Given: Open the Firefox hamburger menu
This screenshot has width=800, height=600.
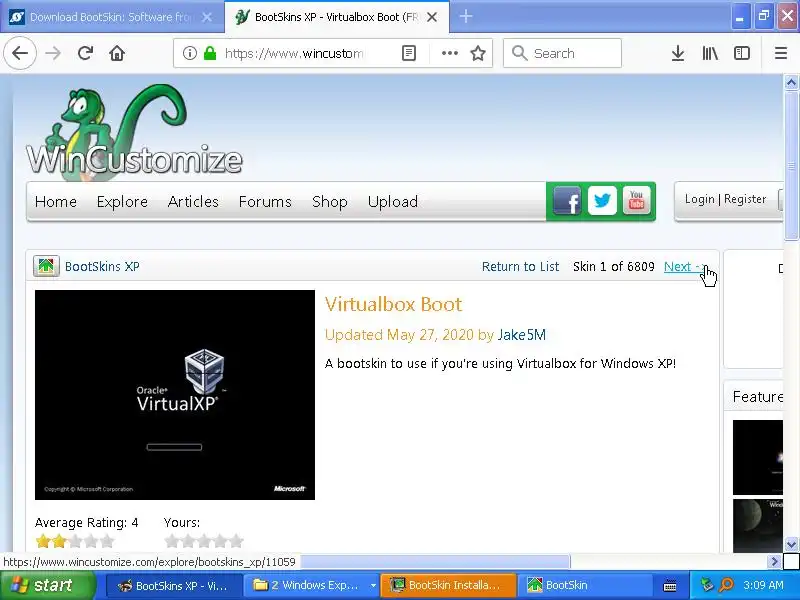Looking at the screenshot, I should pos(781,53).
